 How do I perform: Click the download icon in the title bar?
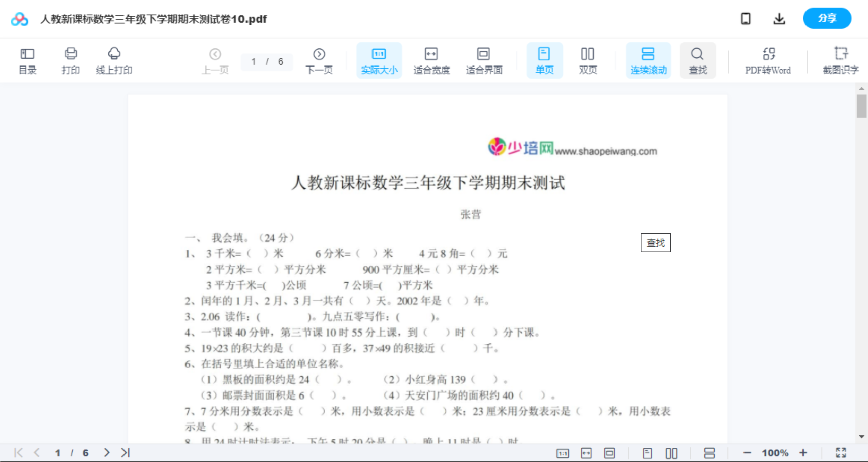[x=779, y=18]
